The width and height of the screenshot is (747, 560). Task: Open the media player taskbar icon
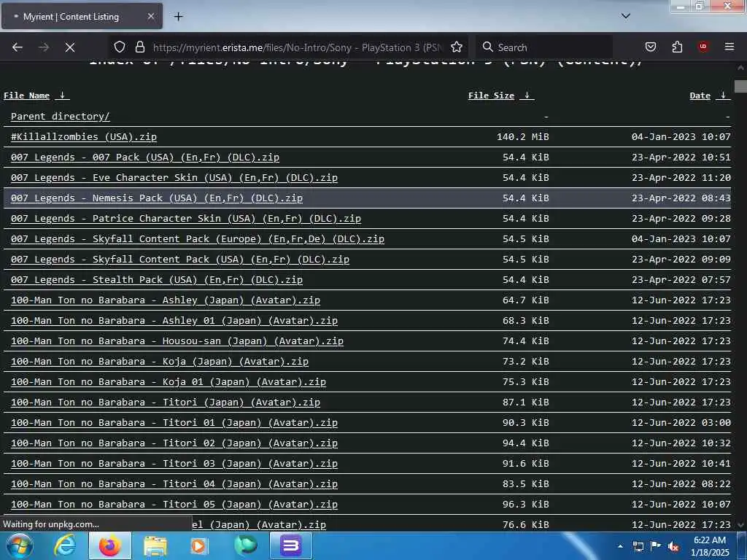(x=199, y=546)
